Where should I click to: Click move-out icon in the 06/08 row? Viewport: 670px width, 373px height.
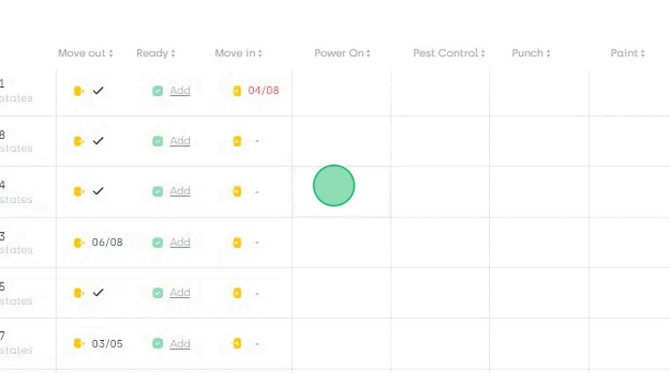pos(79,243)
